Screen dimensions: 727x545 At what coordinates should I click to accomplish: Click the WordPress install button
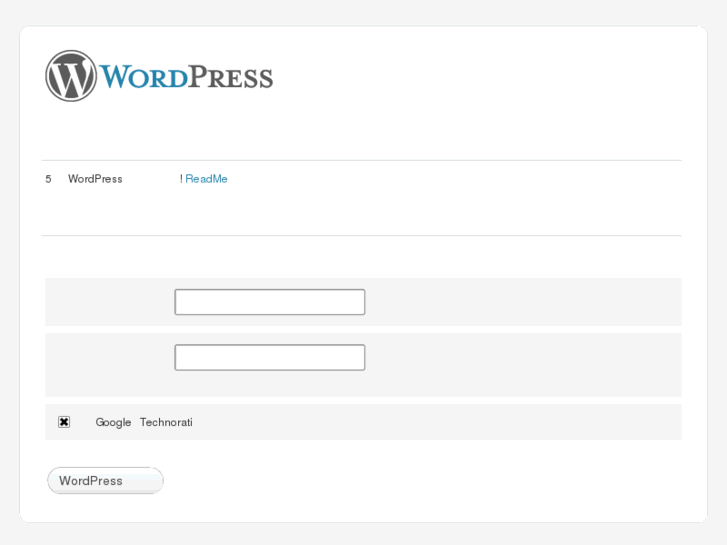click(105, 481)
